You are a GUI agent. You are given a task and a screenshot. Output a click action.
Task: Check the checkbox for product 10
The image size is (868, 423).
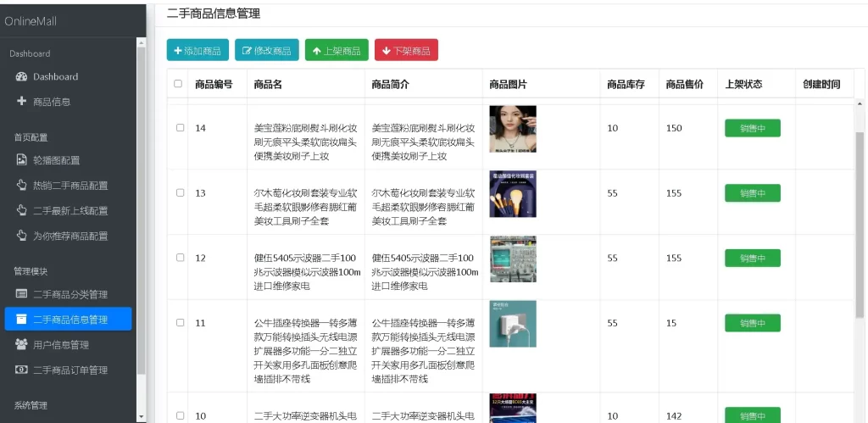click(x=180, y=415)
